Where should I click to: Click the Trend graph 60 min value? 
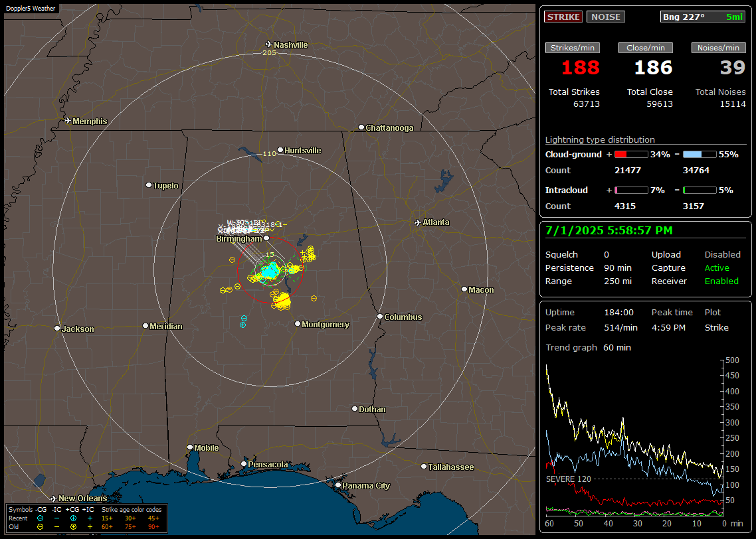pos(616,347)
